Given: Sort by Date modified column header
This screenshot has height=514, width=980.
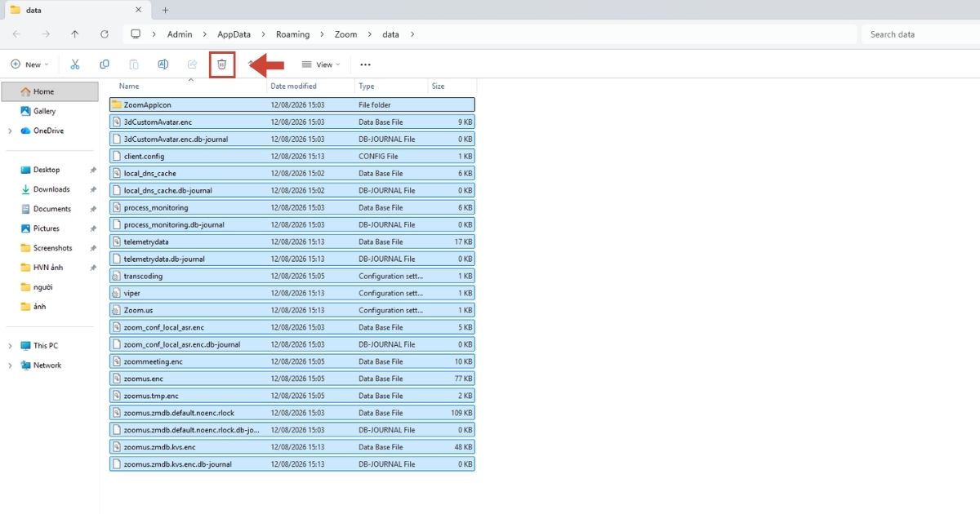Looking at the screenshot, I should pyautogui.click(x=294, y=86).
